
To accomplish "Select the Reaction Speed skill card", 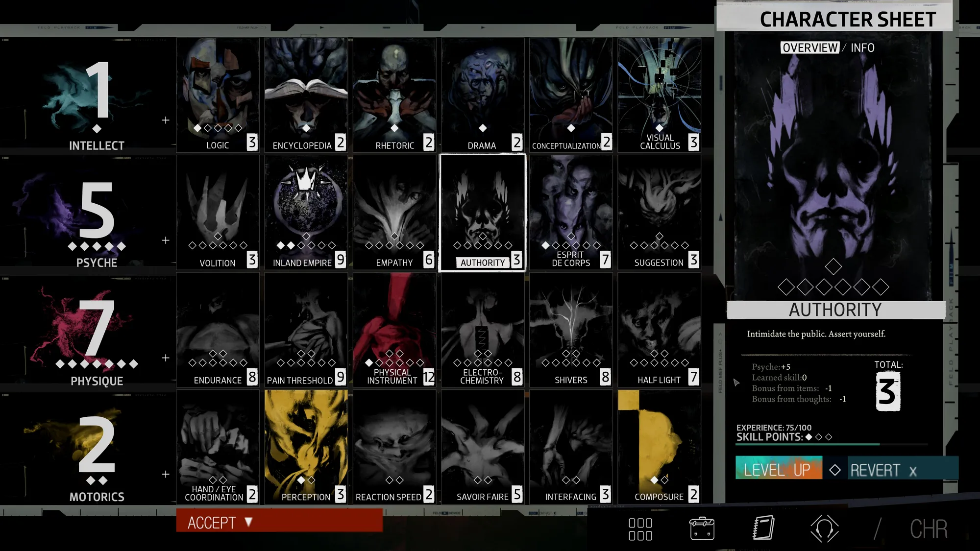I will pos(394,447).
